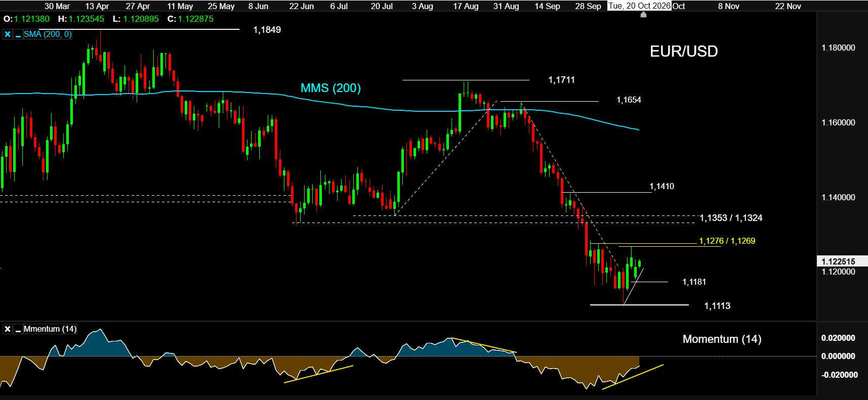Click the close price value 1.122875
868x400 pixels.
pos(196,19)
